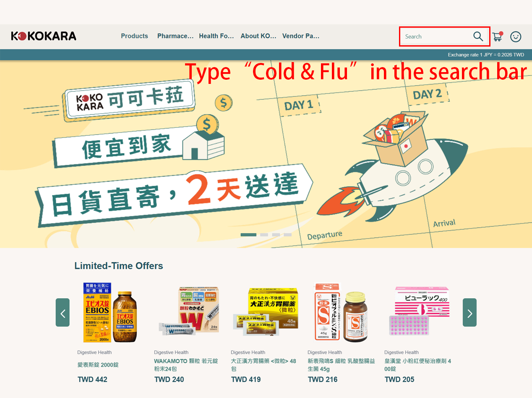
Task: Focus the Search input field
Action: pyautogui.click(x=436, y=36)
